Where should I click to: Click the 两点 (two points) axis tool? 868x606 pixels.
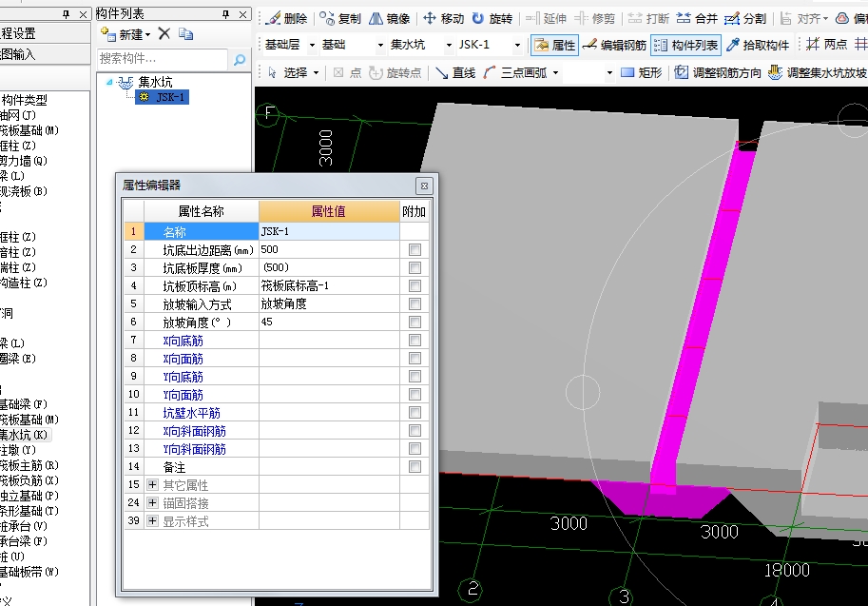tap(826, 45)
